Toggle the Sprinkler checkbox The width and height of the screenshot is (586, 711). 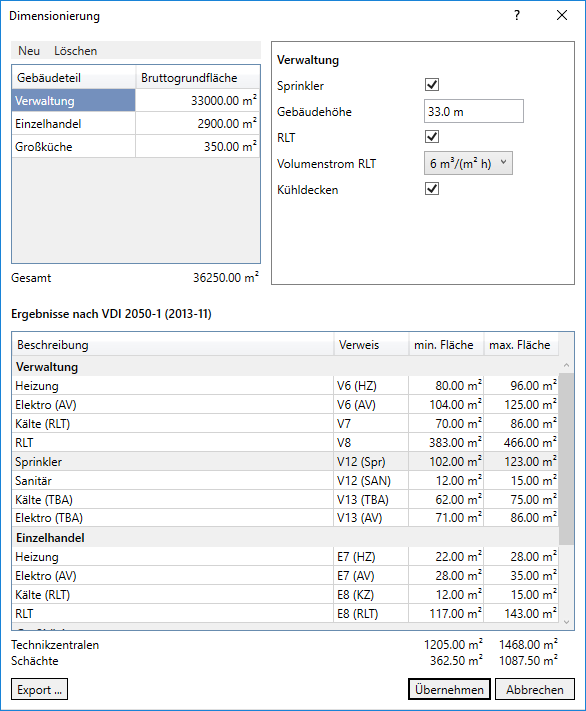[432, 85]
